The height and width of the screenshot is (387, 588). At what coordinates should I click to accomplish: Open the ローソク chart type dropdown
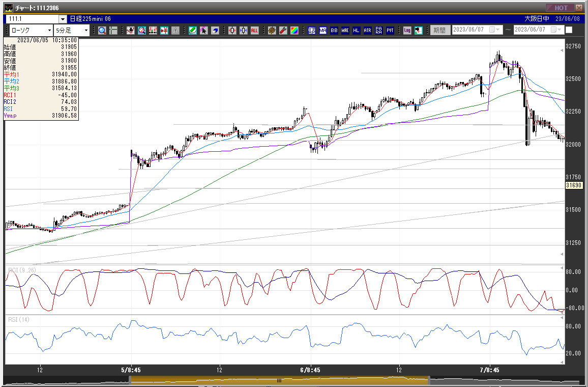31,31
